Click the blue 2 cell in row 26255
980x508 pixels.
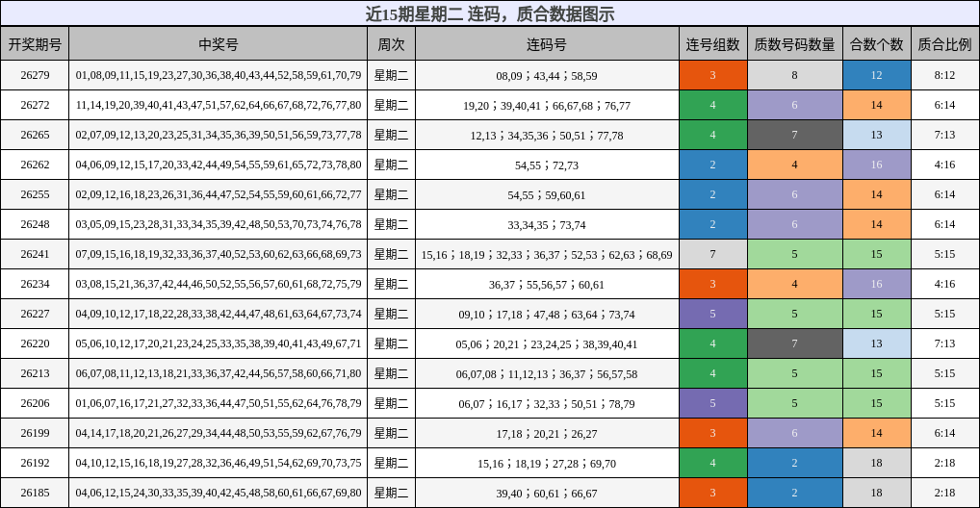(x=713, y=194)
